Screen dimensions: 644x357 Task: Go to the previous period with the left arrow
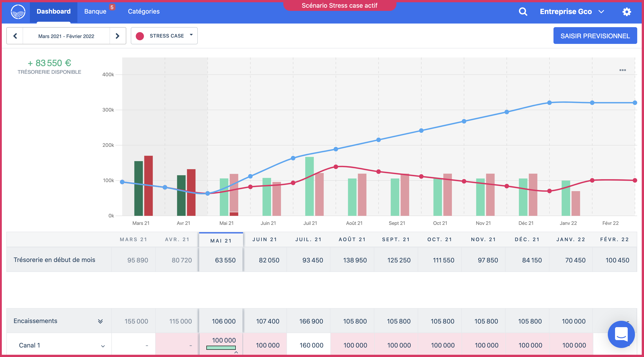point(15,36)
